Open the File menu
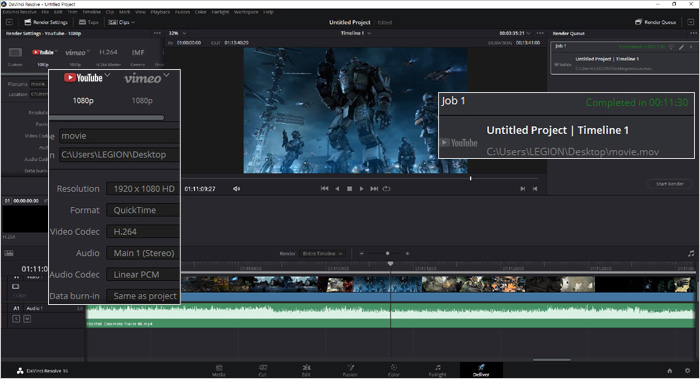 point(45,12)
